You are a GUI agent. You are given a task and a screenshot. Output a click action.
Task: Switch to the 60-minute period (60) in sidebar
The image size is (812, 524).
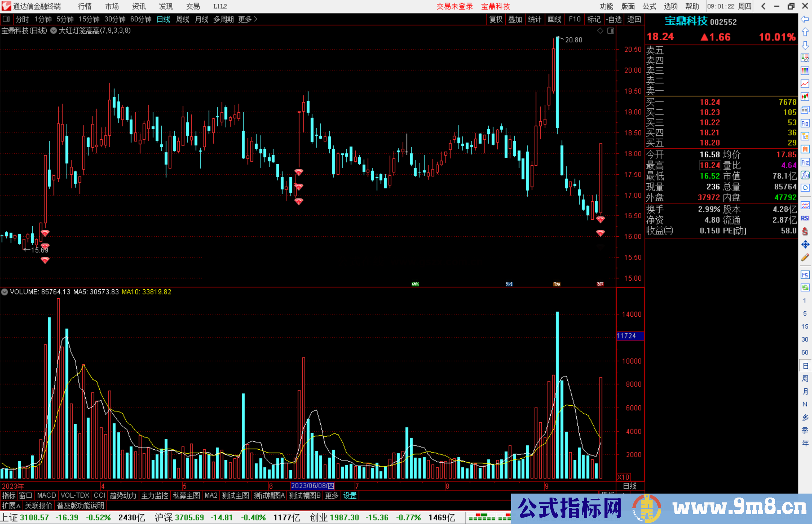805,352
